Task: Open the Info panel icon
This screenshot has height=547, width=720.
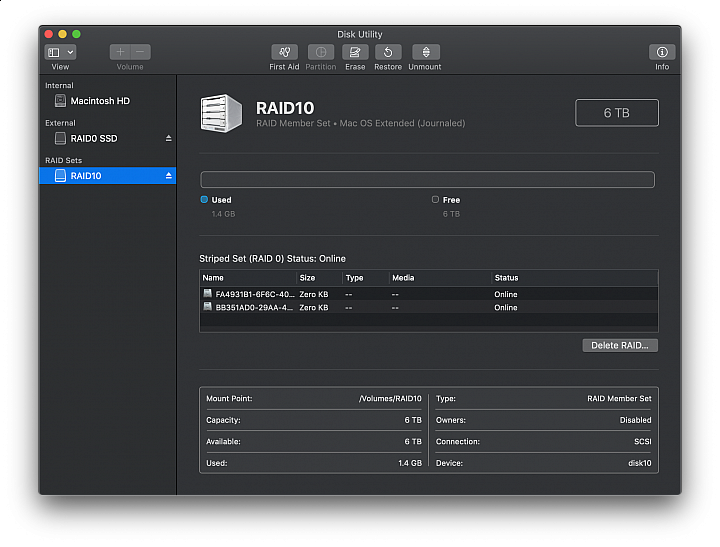Action: [x=662, y=52]
